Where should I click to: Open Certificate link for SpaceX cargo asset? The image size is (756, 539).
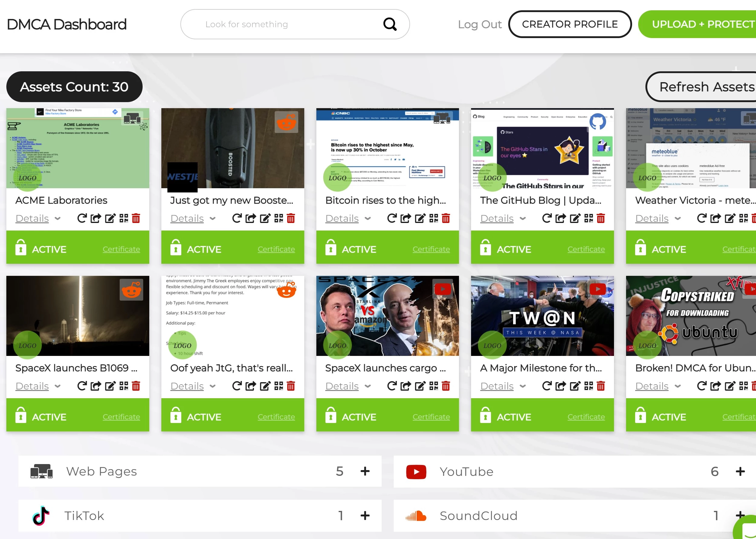[x=431, y=417]
